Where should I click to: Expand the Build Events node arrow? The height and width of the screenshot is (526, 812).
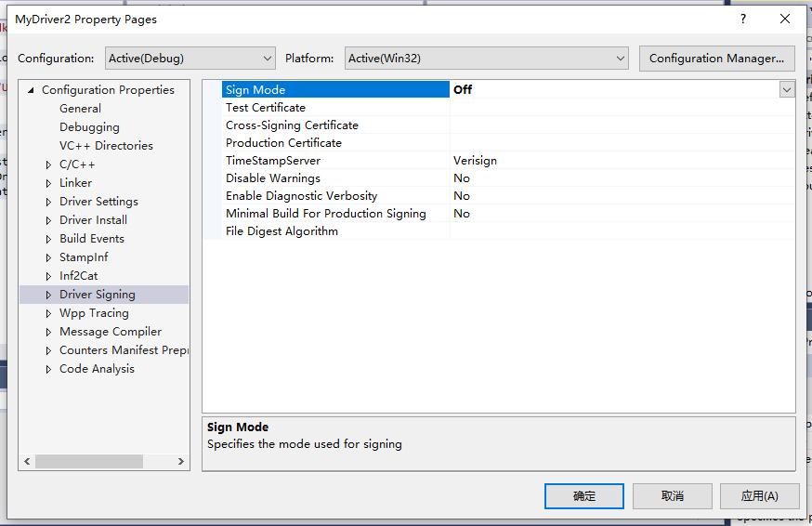click(48, 240)
